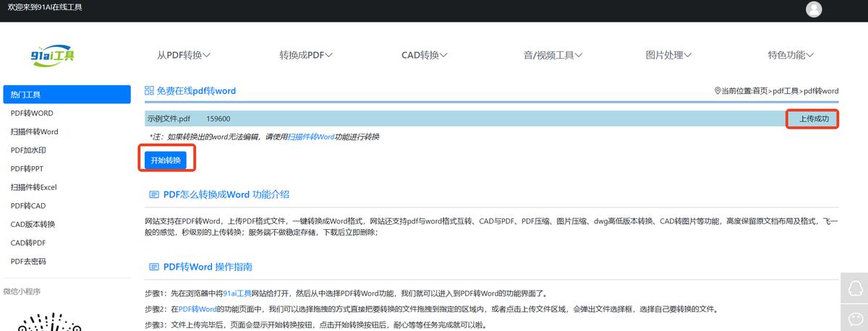The image size is (868, 331).
Task: Click the location pin icon near 当前位置
Action: pos(717,91)
